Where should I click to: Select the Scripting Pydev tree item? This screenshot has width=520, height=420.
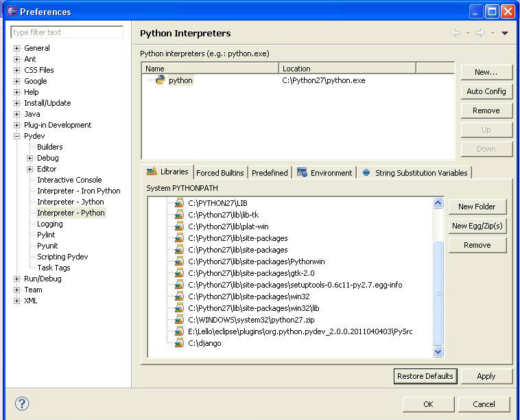[x=62, y=257]
